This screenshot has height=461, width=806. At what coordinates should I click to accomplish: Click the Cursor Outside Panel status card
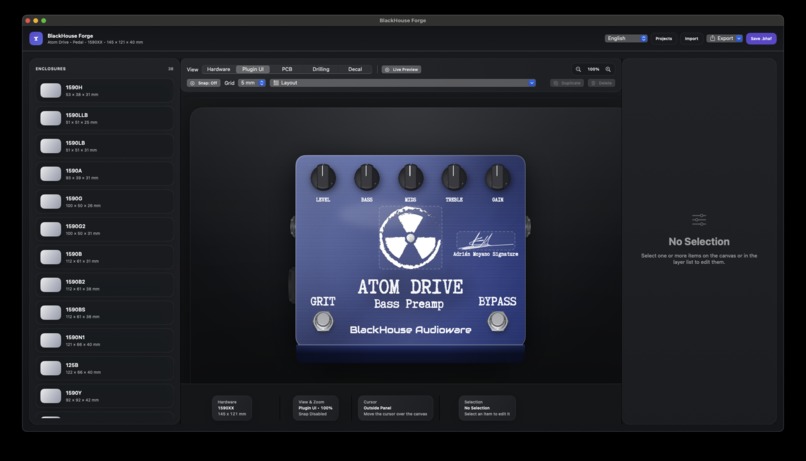pos(395,408)
